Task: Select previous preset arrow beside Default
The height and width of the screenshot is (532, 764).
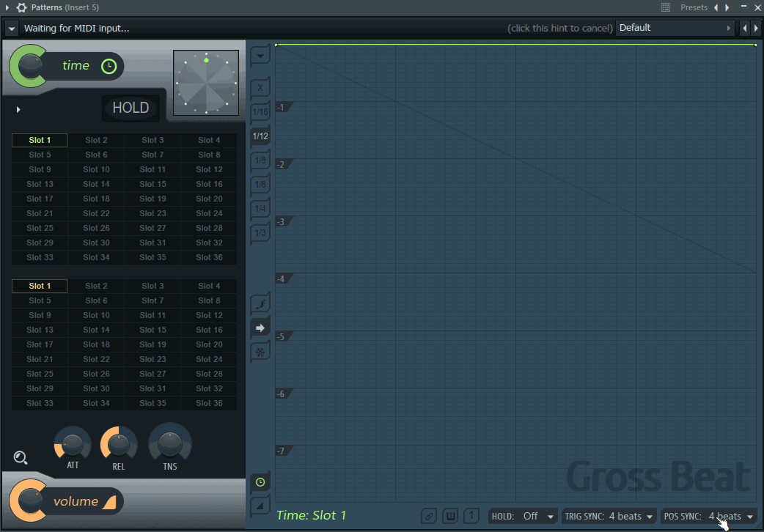Action: point(744,29)
